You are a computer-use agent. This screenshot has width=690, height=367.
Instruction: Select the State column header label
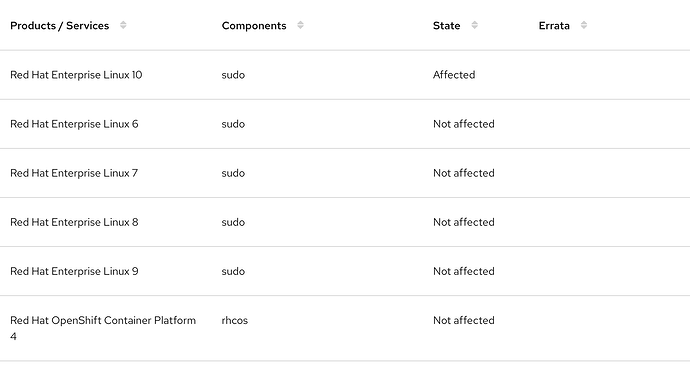(x=446, y=26)
